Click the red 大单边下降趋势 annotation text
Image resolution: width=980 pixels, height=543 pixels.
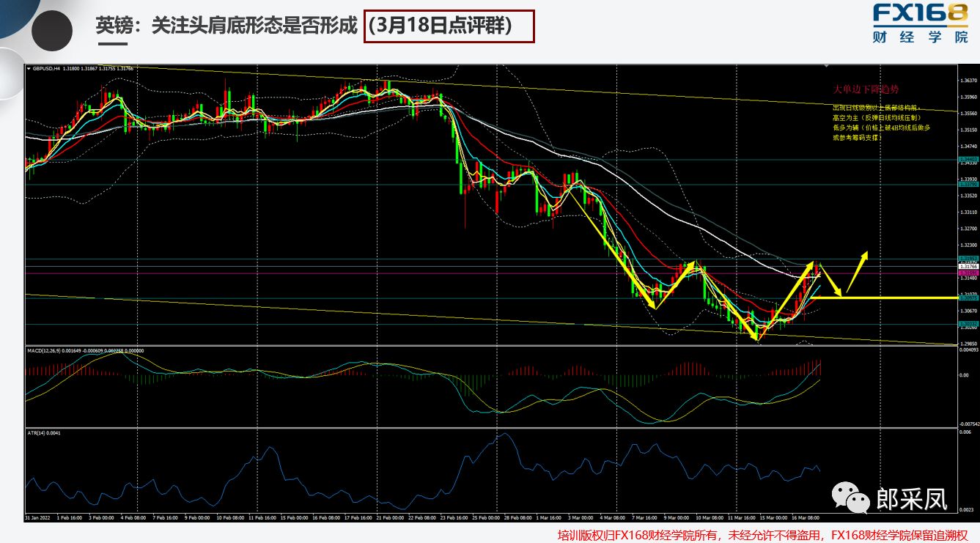point(866,89)
